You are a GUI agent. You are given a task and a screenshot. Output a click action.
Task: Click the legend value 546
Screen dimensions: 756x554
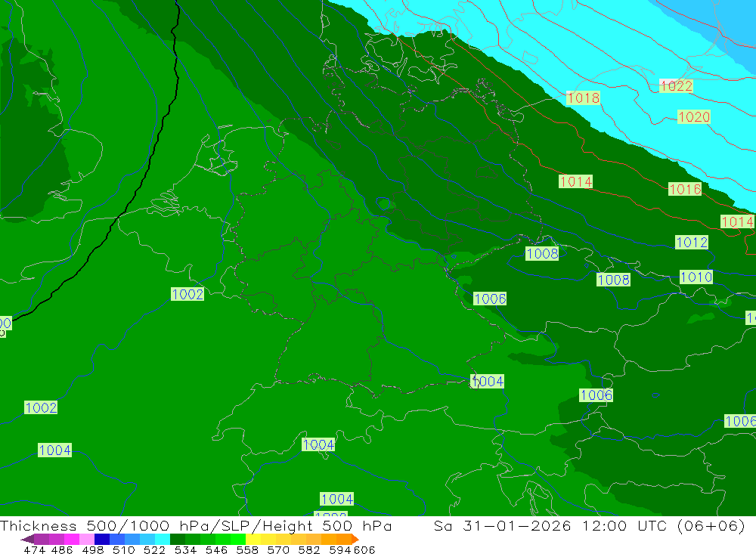point(216,550)
